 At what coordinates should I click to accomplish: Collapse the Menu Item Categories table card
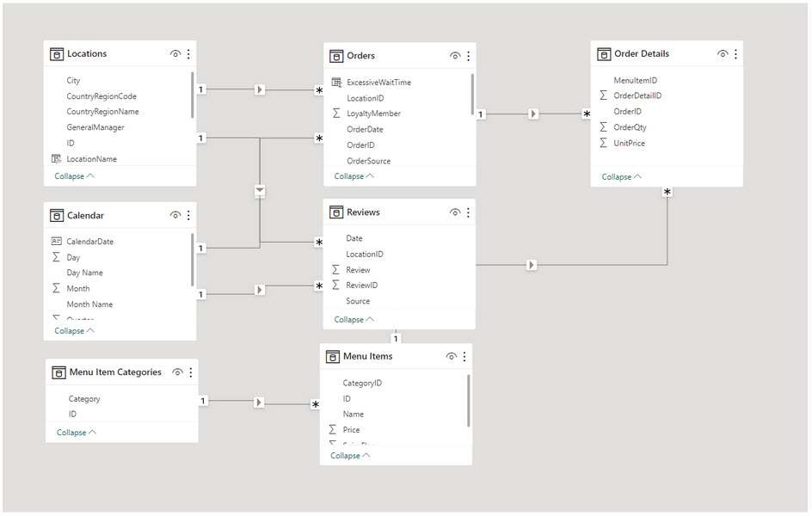pos(77,433)
